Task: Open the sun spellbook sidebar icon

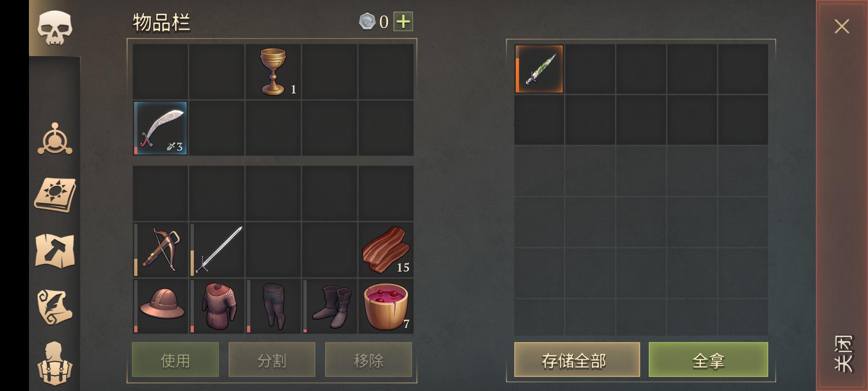Action: tap(55, 195)
